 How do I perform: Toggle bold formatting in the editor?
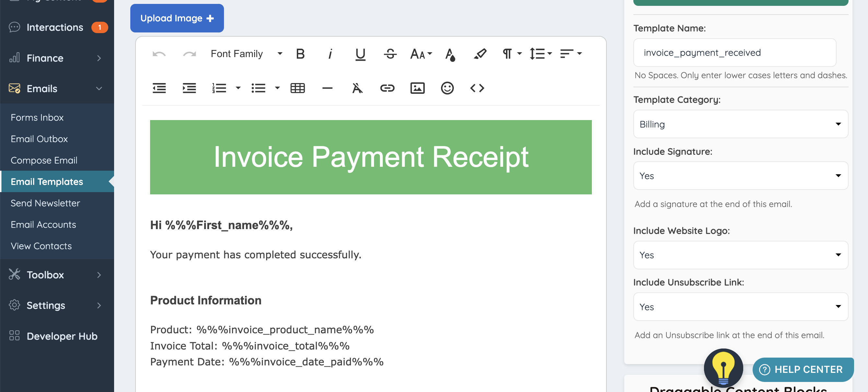tap(300, 54)
